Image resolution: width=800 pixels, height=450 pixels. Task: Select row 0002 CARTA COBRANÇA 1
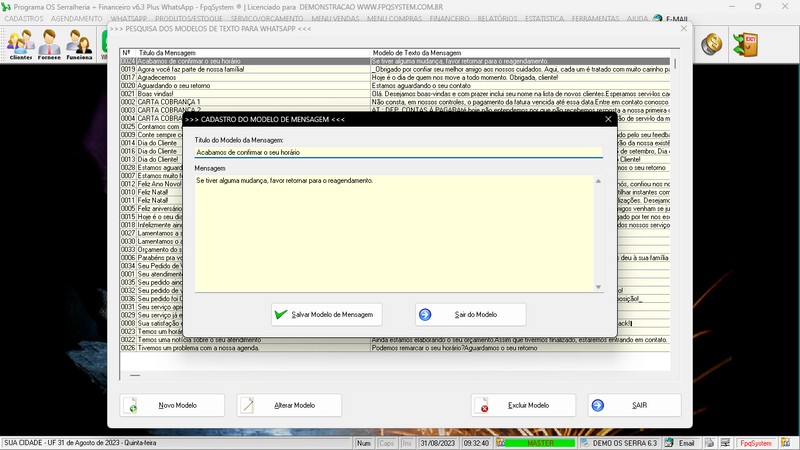coord(395,102)
